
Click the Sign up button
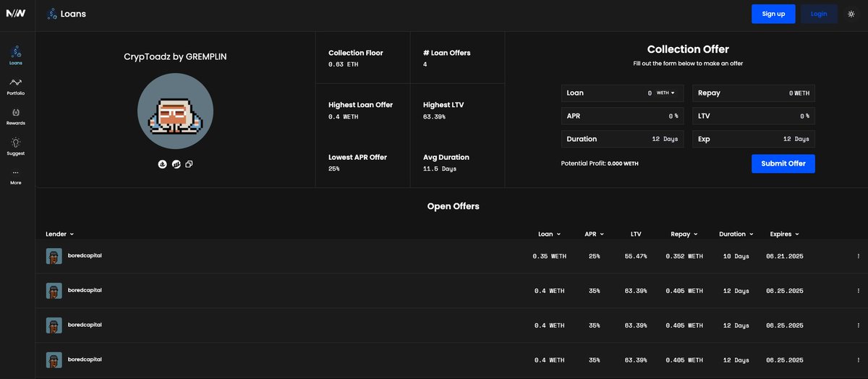[x=773, y=14]
